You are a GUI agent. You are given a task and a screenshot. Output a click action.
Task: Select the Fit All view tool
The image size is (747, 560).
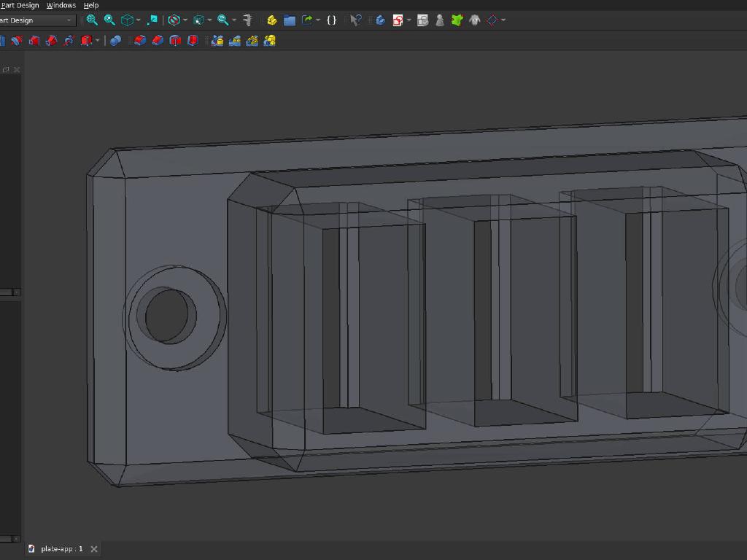91,20
